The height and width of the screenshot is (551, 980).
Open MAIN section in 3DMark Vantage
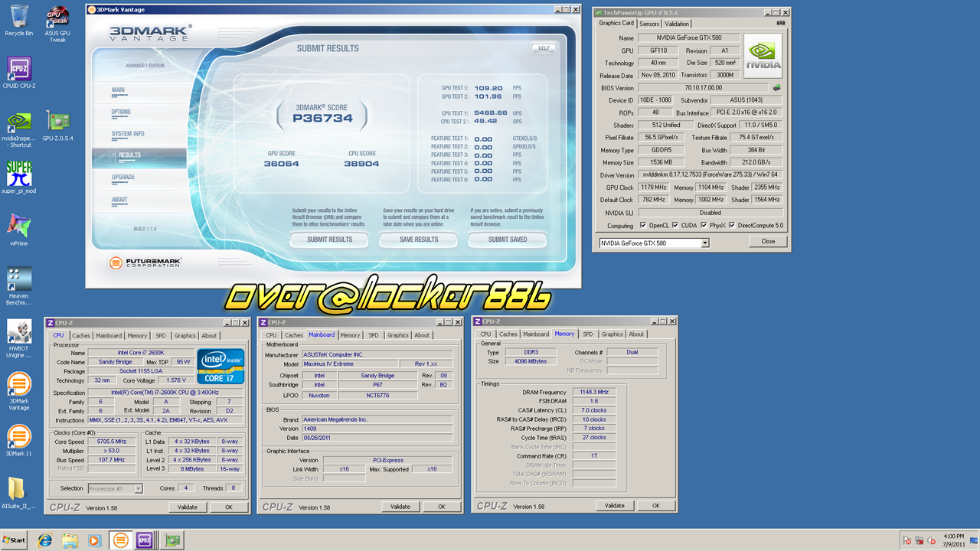click(x=118, y=90)
